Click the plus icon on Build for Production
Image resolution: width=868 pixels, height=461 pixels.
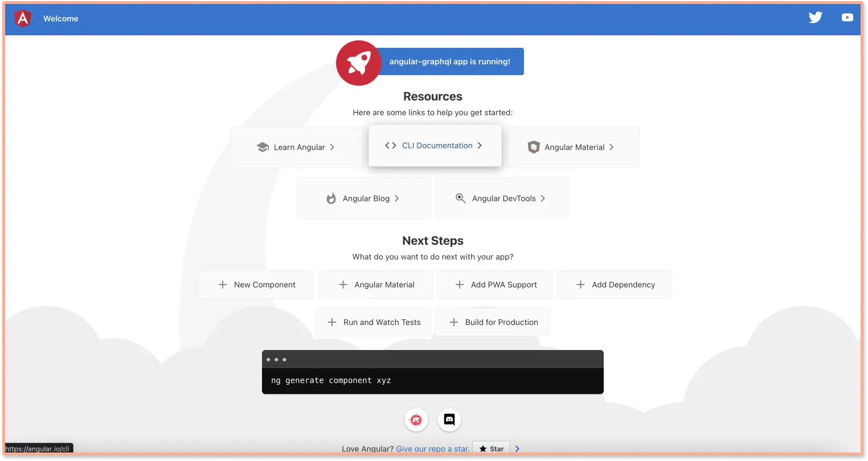pyautogui.click(x=454, y=322)
